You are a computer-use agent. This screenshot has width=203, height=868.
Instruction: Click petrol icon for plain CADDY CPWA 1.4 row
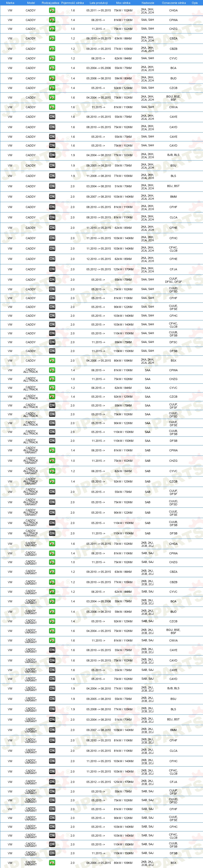(x=52, y=20)
